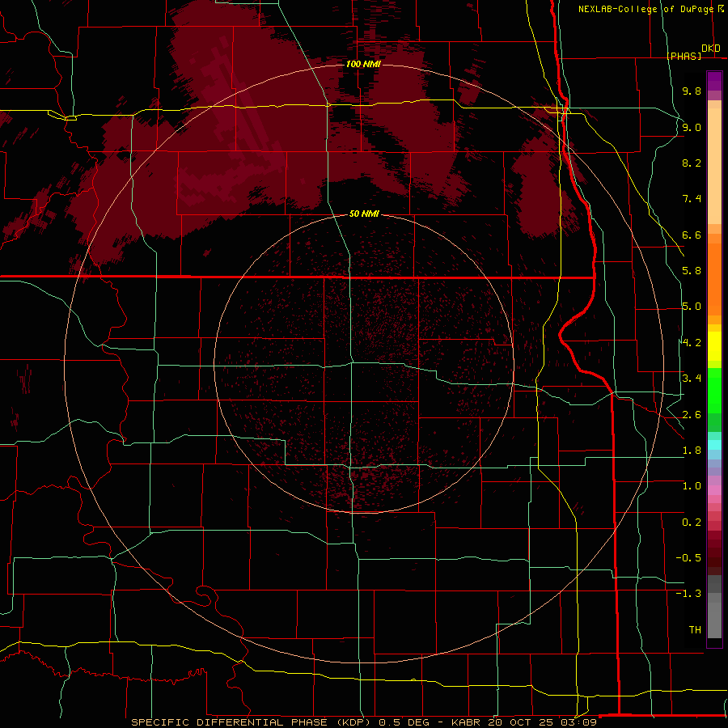Click the "50 NMI" range ring label
The image size is (728, 728).
(x=364, y=214)
